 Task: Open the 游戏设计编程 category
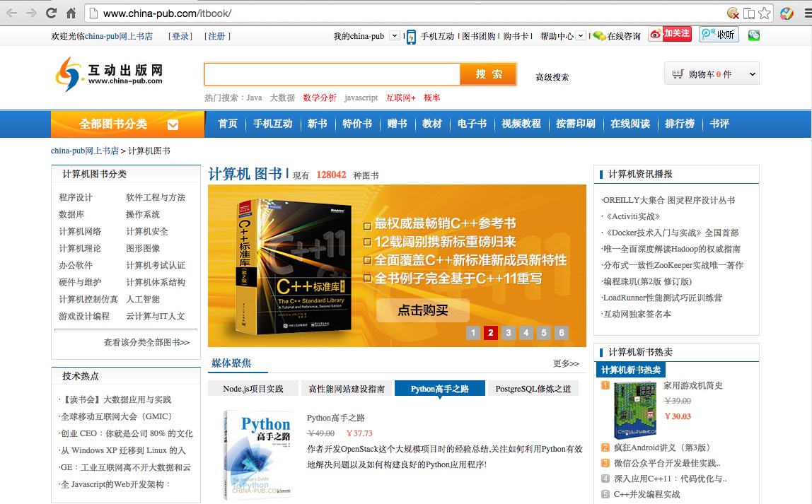pyautogui.click(x=84, y=316)
